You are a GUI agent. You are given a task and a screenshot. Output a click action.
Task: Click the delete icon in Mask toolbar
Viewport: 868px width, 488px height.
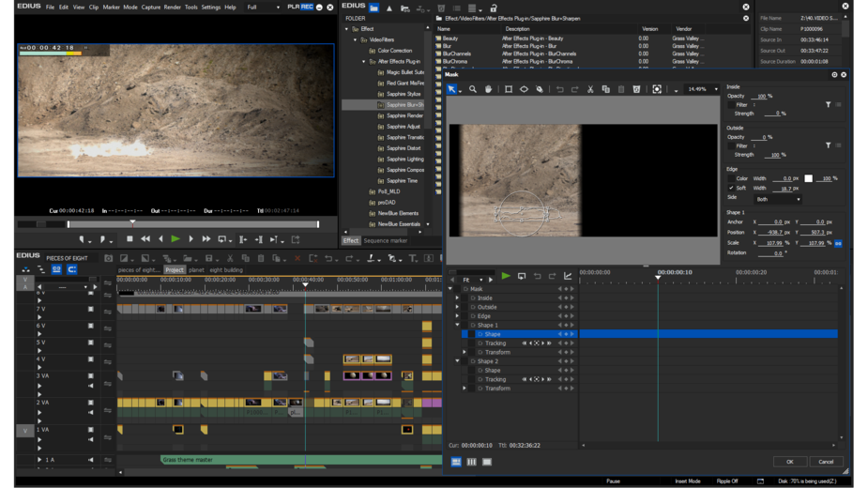pos(636,89)
